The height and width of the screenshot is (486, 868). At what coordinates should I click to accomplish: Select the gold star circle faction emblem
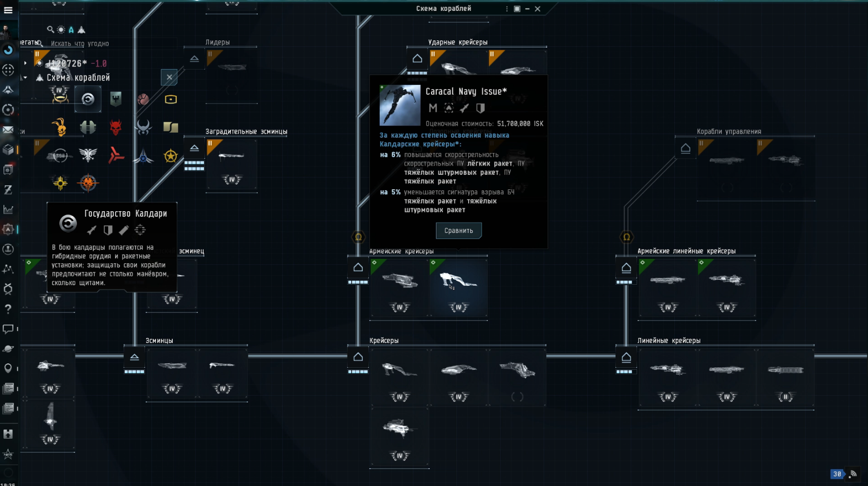coord(171,156)
